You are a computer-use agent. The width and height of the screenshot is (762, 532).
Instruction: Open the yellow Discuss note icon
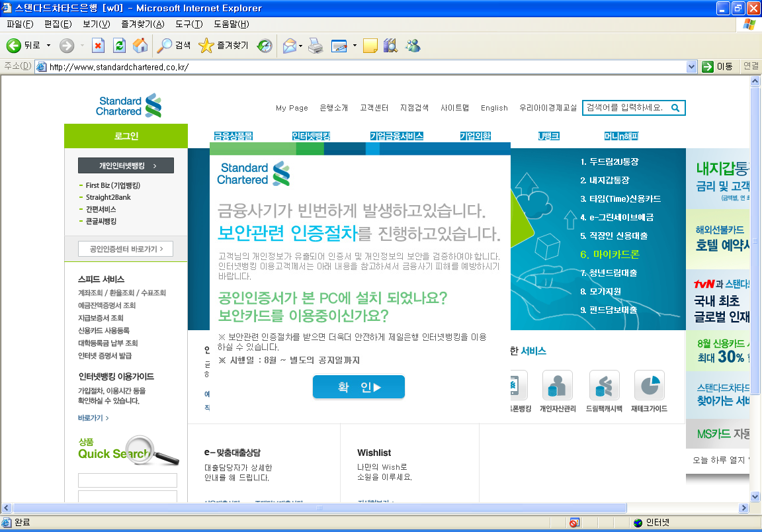pyautogui.click(x=370, y=46)
